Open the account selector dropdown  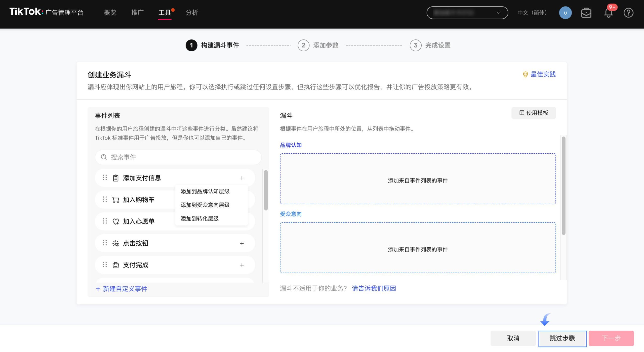point(467,13)
